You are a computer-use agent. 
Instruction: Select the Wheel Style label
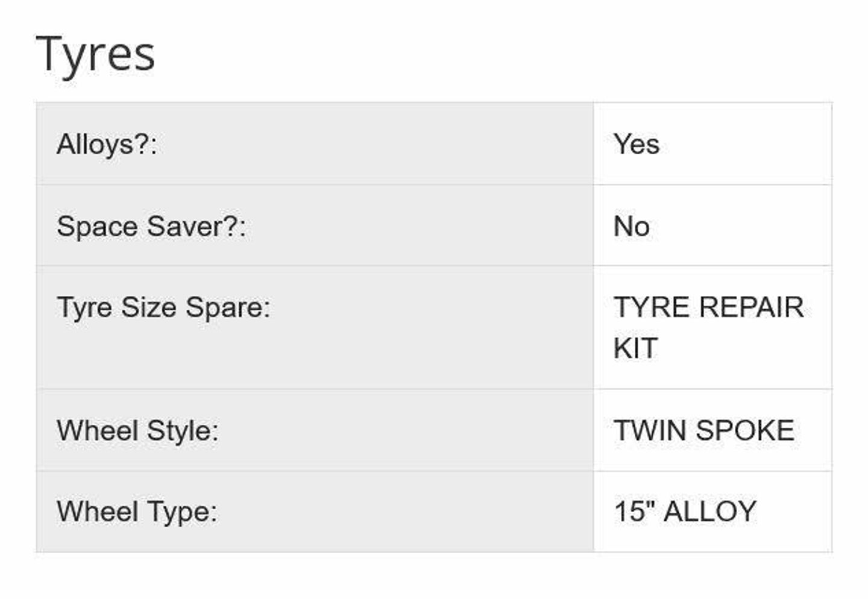[137, 431]
